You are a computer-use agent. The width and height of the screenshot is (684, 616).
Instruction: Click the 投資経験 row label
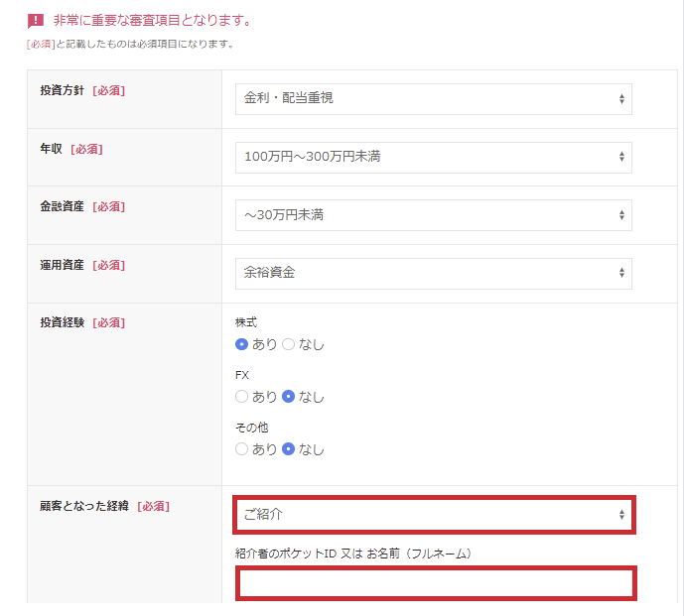[x=63, y=322]
